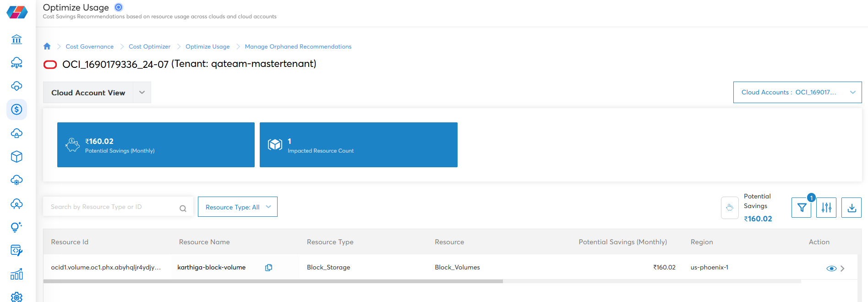Click piggy bank icon in ₹160.02 tile
868x302 pixels.
click(72, 145)
